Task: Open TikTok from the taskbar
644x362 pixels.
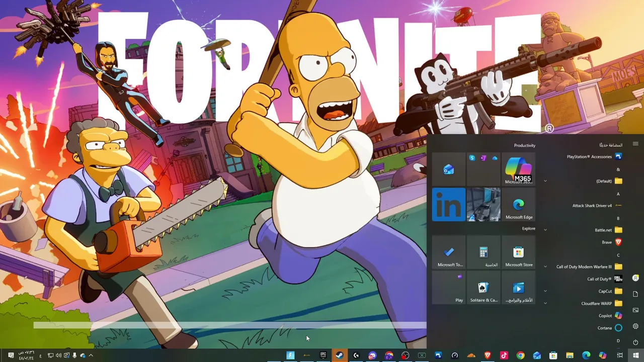Action: [x=504, y=355]
